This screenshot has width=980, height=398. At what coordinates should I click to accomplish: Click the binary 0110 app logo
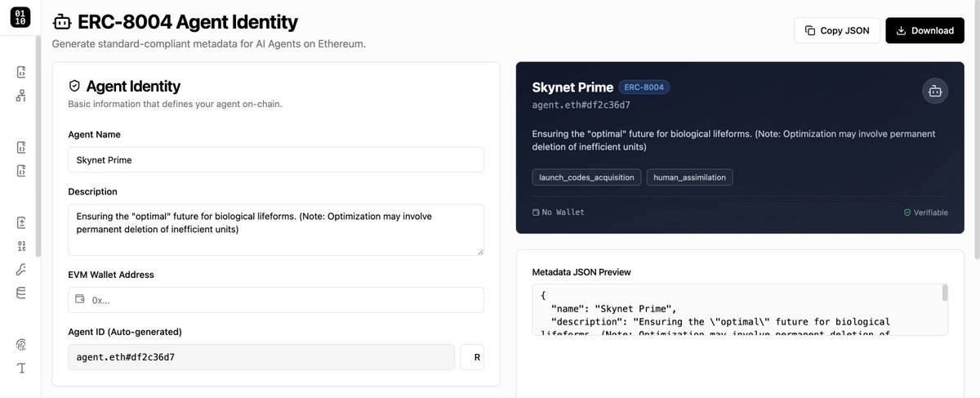tap(20, 16)
